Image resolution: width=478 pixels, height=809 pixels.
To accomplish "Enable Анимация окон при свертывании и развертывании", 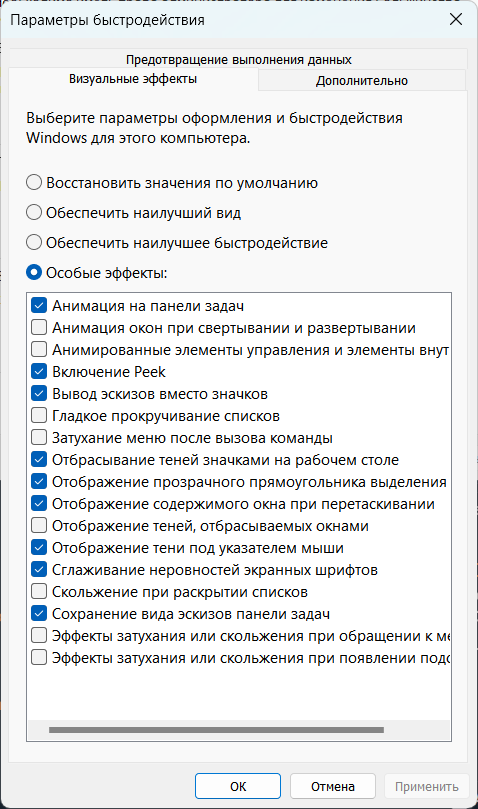I will click(39, 328).
